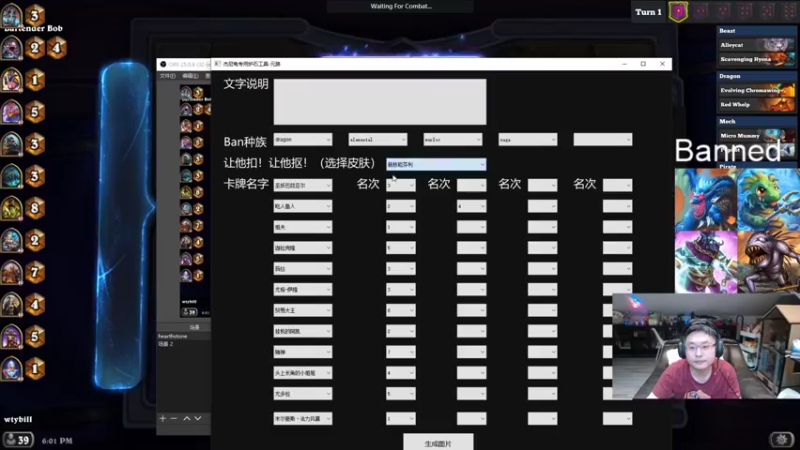Click the Scavenging Hyena minion entry
The image size is (800, 450).
coord(756,59)
